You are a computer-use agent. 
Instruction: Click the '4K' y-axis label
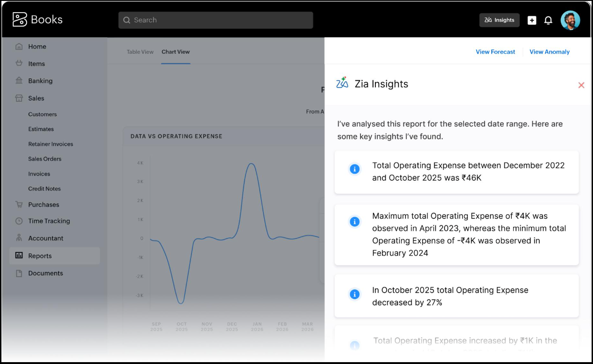pyautogui.click(x=140, y=163)
